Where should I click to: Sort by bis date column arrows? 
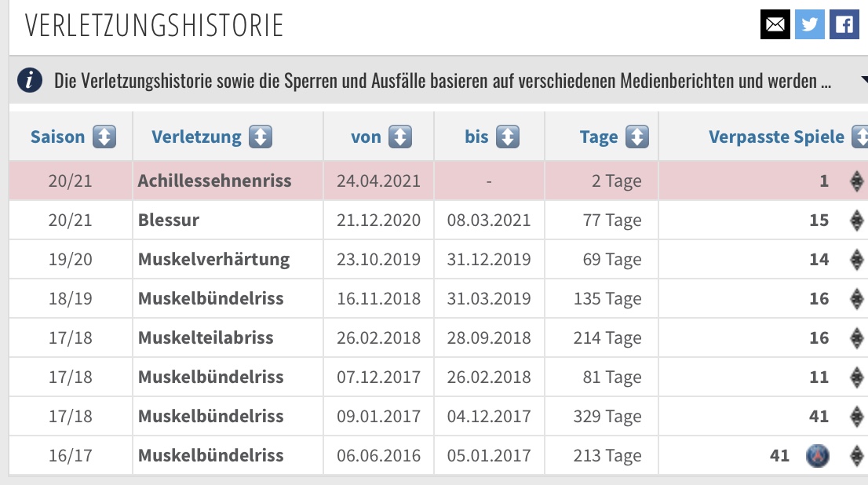point(509,137)
